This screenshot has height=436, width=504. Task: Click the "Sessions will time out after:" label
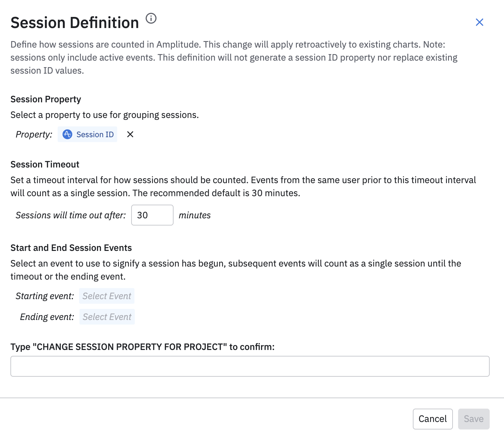pyautogui.click(x=71, y=215)
